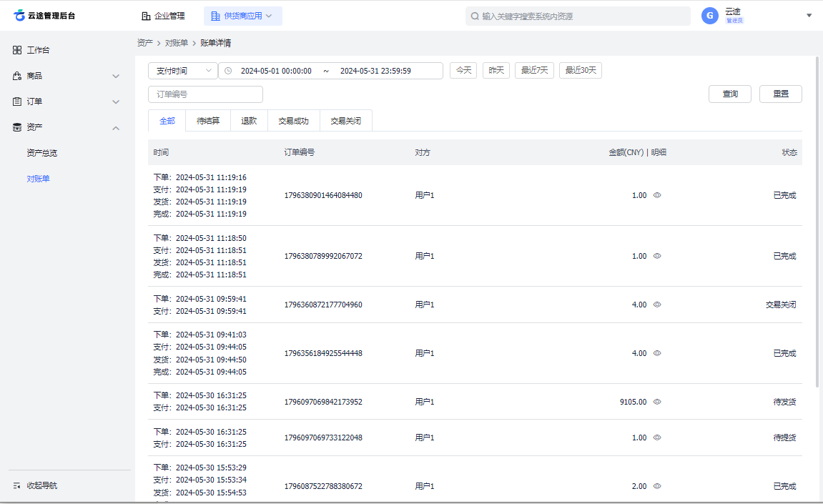This screenshot has width=823, height=504.
Task: View details of order 1796380901464084480
Action: [657, 194]
